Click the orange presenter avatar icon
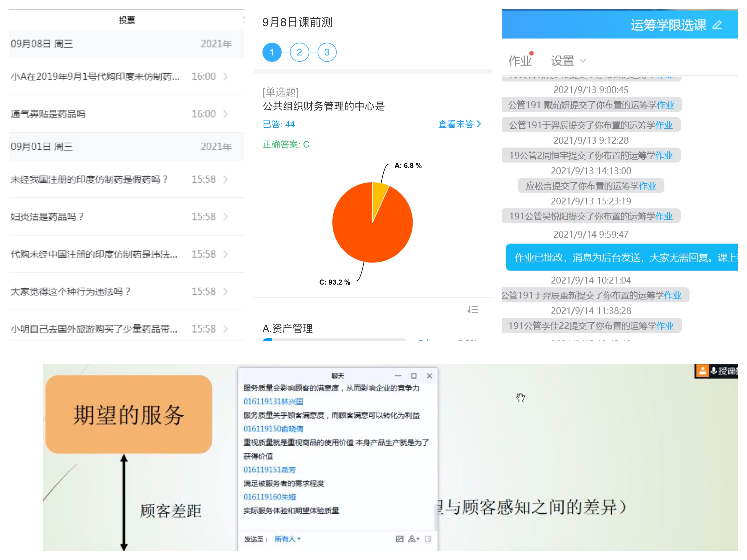The width and height of the screenshot is (747, 560). [x=702, y=371]
